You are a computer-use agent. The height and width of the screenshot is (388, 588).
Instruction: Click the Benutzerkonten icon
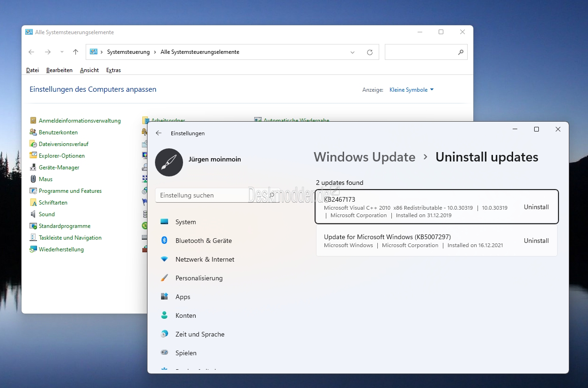[x=33, y=132]
